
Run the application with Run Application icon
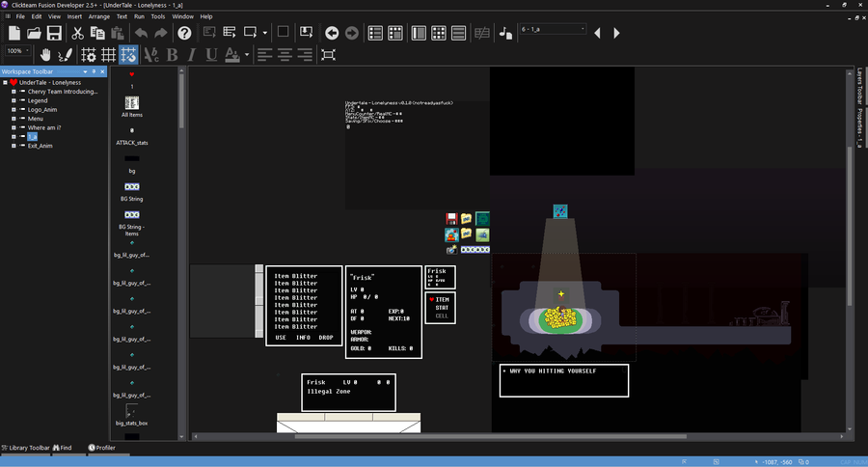[x=230, y=33]
